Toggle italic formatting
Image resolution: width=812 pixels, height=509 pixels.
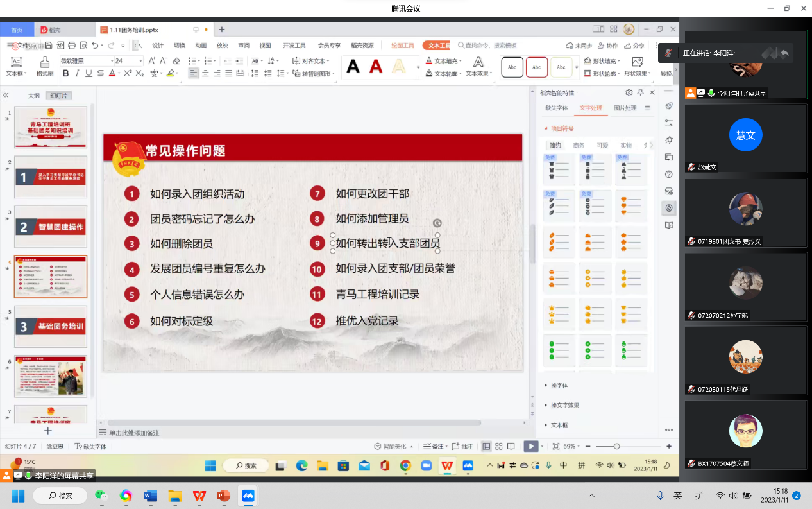pos(77,74)
